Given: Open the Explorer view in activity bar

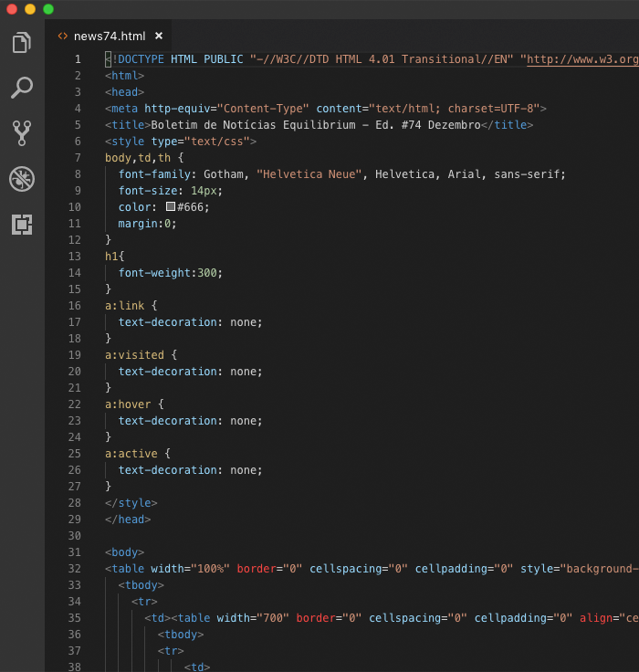Looking at the screenshot, I should click(22, 42).
